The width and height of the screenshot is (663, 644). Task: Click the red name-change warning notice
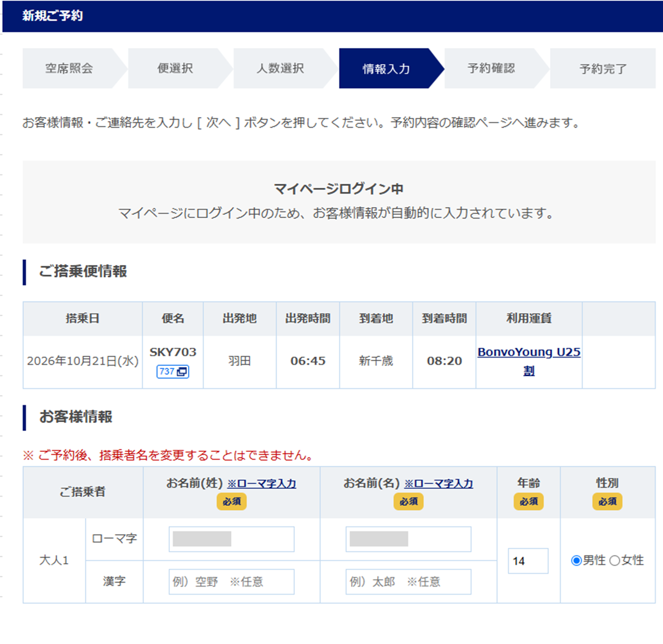(170, 456)
